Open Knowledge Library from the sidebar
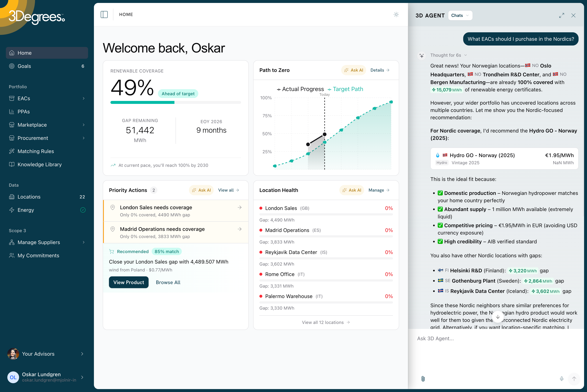 [x=39, y=164]
